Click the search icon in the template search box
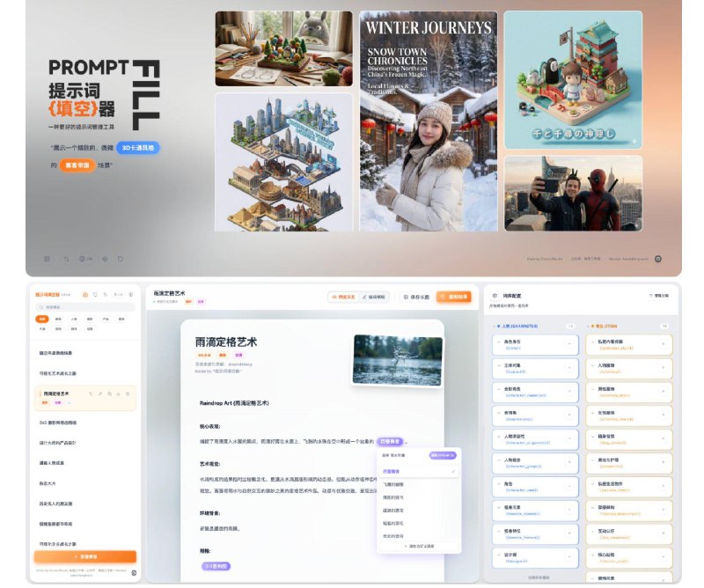The width and height of the screenshot is (704, 588). (40, 307)
